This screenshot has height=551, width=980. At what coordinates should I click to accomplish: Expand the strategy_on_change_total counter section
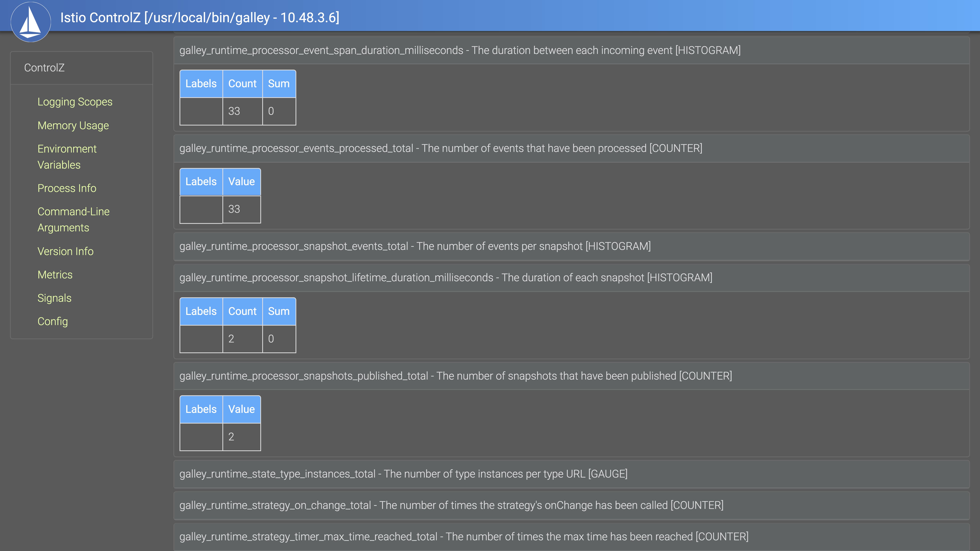[x=451, y=505]
